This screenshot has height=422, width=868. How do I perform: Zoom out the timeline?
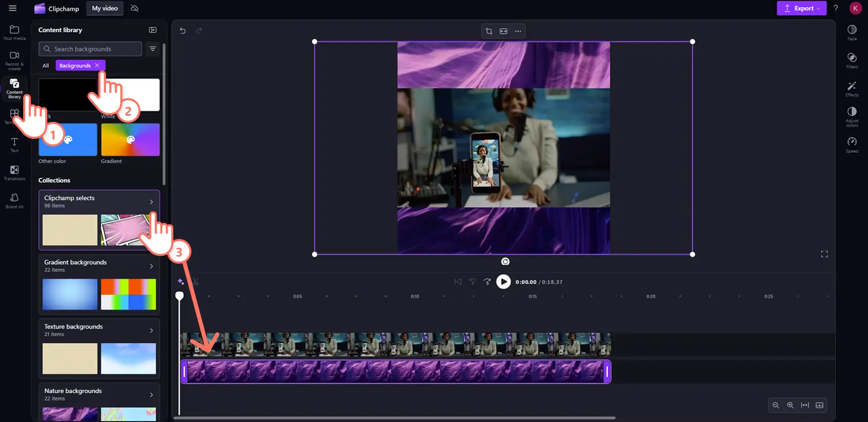pyautogui.click(x=776, y=405)
